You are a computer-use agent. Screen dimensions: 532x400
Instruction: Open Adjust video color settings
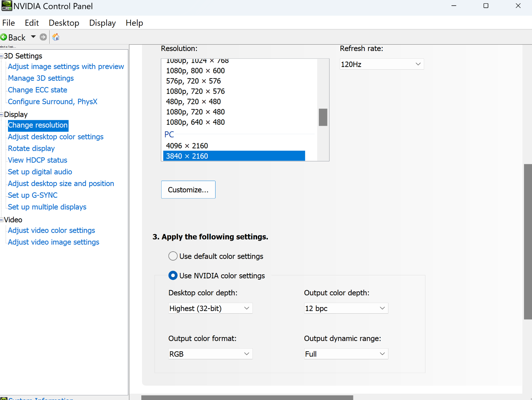click(51, 230)
